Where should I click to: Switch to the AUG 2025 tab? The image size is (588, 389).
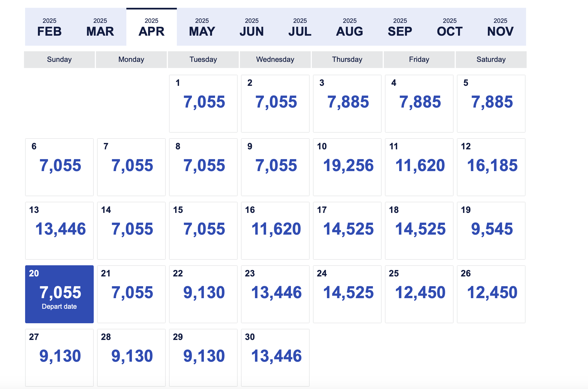[x=350, y=27]
